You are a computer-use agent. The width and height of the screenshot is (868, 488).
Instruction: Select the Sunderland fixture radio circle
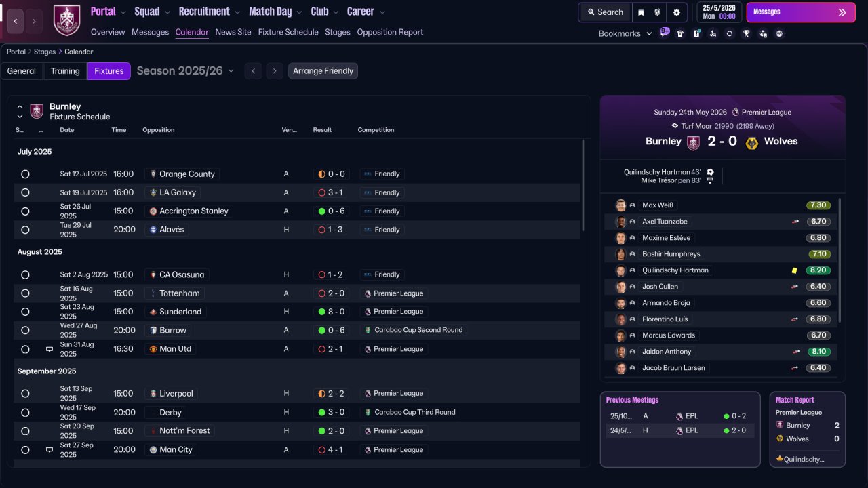25,312
